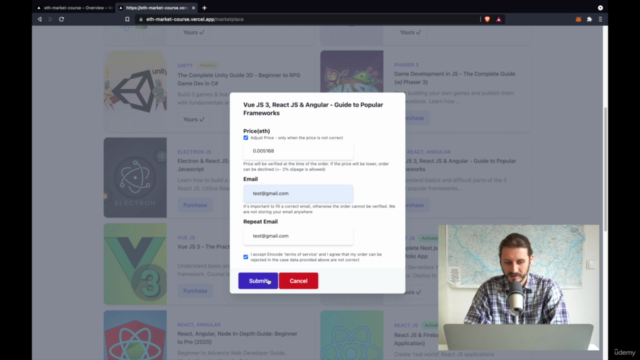This screenshot has width=640, height=360.
Task: Edit the price field showing 0.005168
Action: click(298, 151)
